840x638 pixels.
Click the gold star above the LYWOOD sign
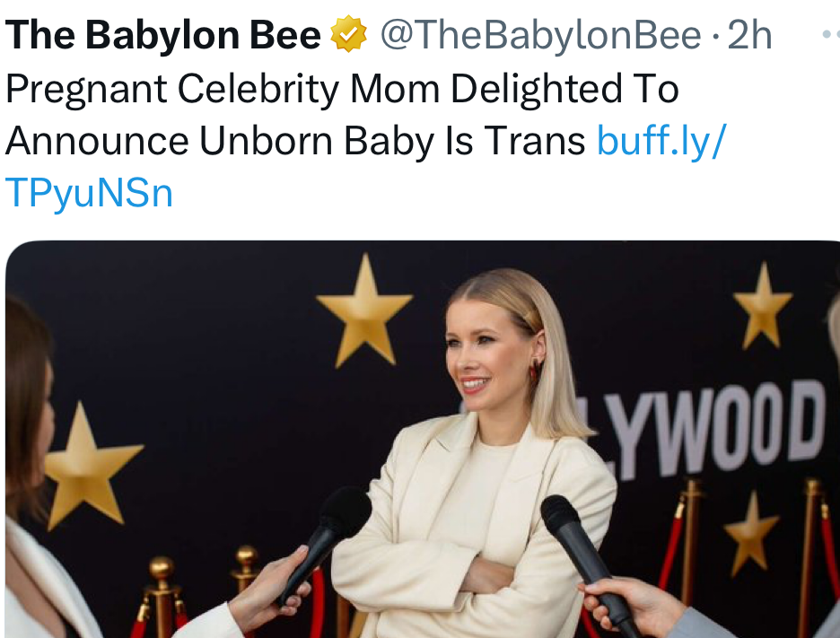pos(762,305)
